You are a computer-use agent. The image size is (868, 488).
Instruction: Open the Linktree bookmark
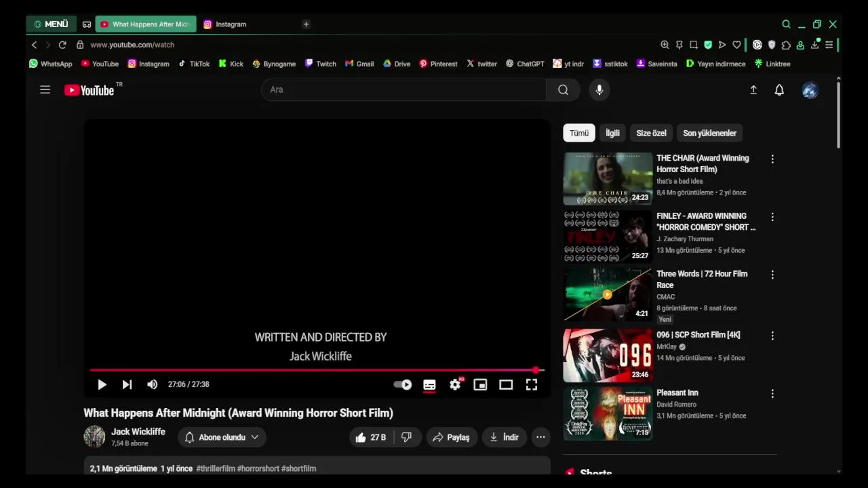(772, 64)
